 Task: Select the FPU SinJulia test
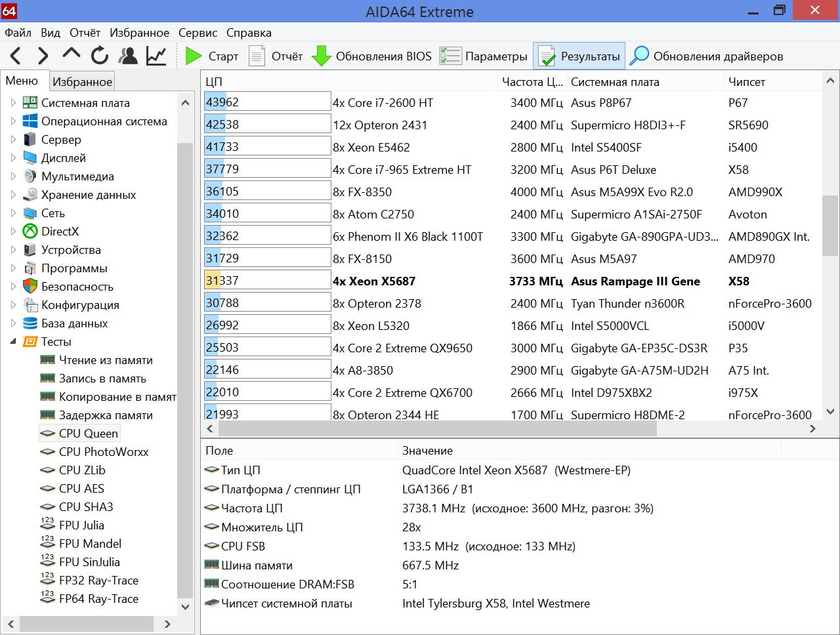click(89, 562)
